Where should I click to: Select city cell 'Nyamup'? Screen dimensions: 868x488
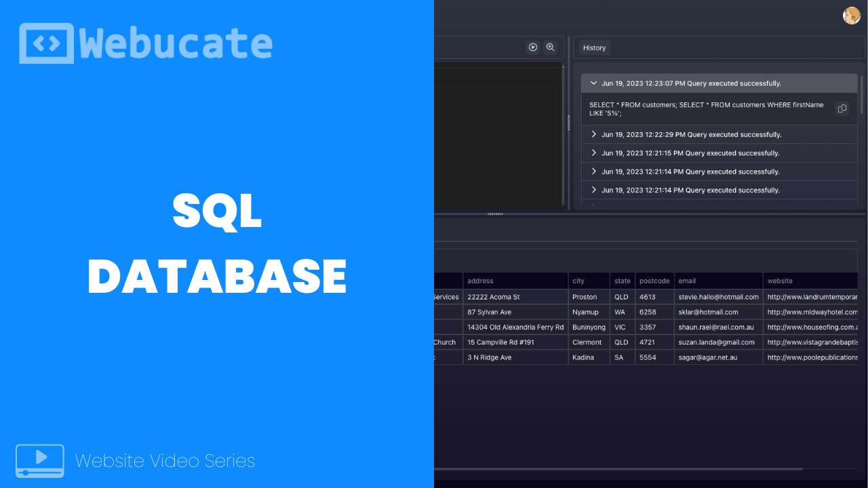[x=589, y=312]
